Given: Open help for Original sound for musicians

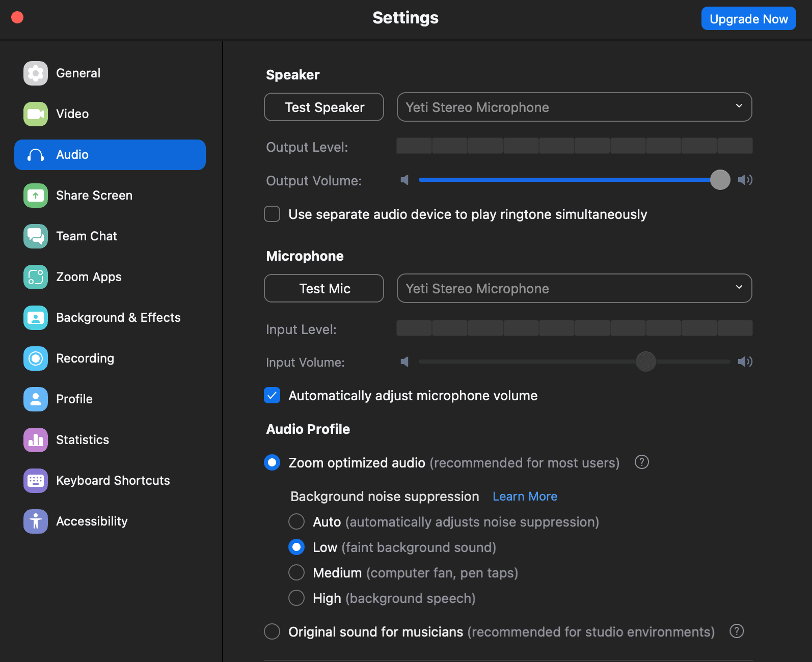Looking at the screenshot, I should pos(737,631).
